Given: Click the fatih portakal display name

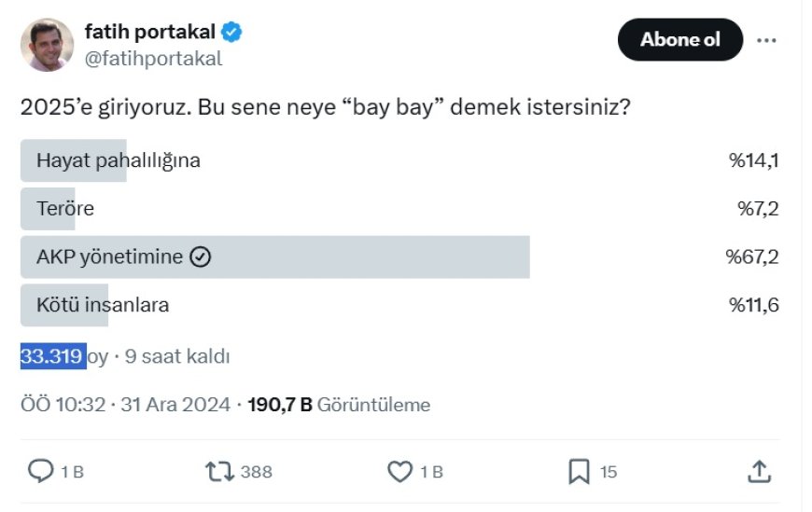Looking at the screenshot, I should pos(149,33).
